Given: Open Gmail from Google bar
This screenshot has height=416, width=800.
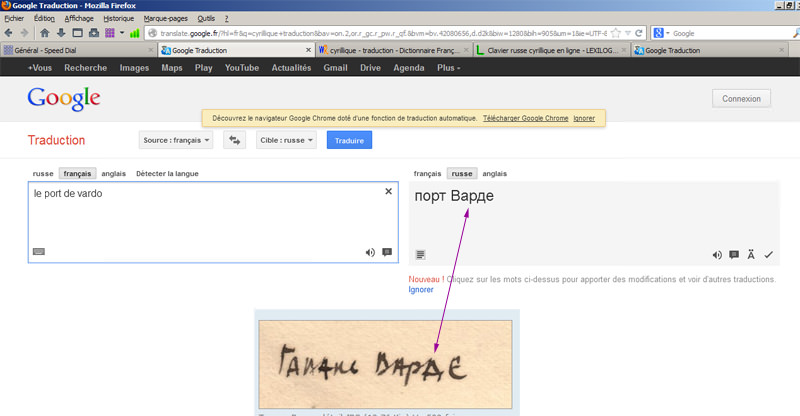Looking at the screenshot, I should [335, 67].
